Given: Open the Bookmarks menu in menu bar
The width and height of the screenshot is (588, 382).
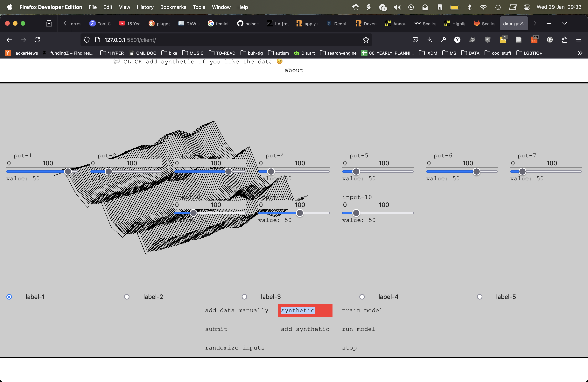Looking at the screenshot, I should [173, 7].
